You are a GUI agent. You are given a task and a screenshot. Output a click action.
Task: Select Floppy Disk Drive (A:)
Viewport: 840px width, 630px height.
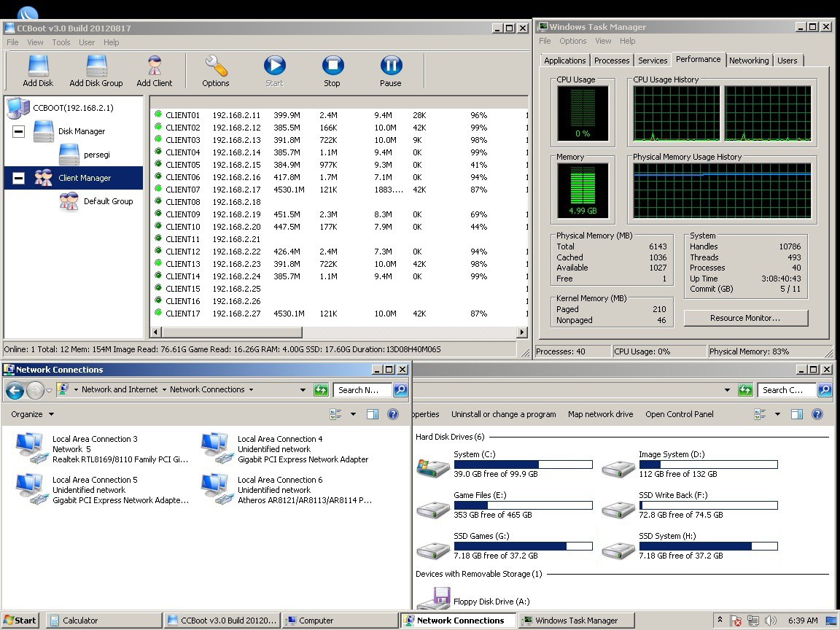tap(474, 599)
